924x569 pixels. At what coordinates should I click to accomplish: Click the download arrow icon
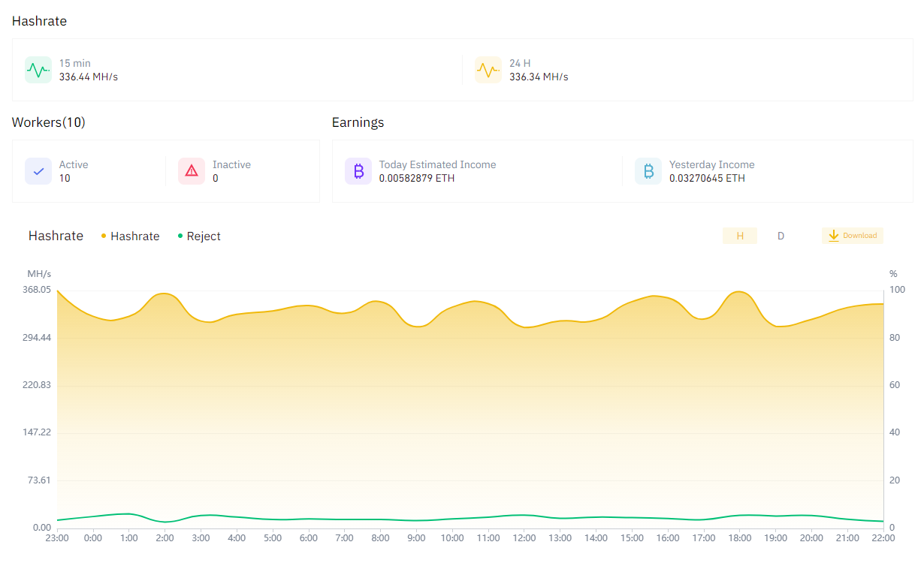tap(833, 236)
